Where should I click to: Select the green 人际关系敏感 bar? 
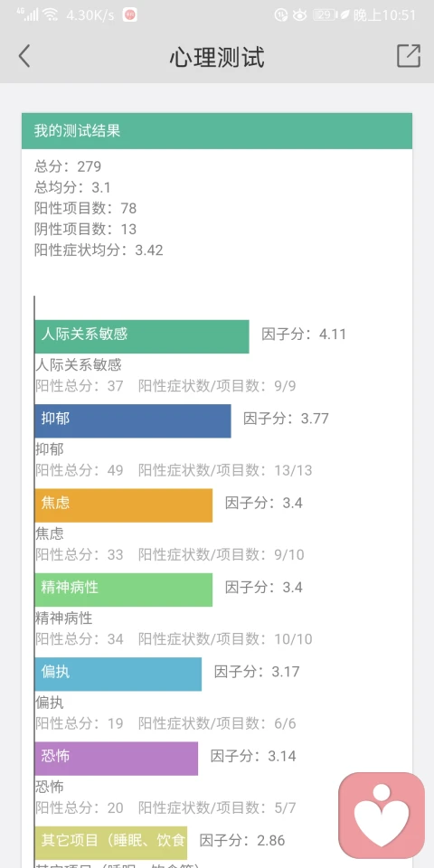142,336
